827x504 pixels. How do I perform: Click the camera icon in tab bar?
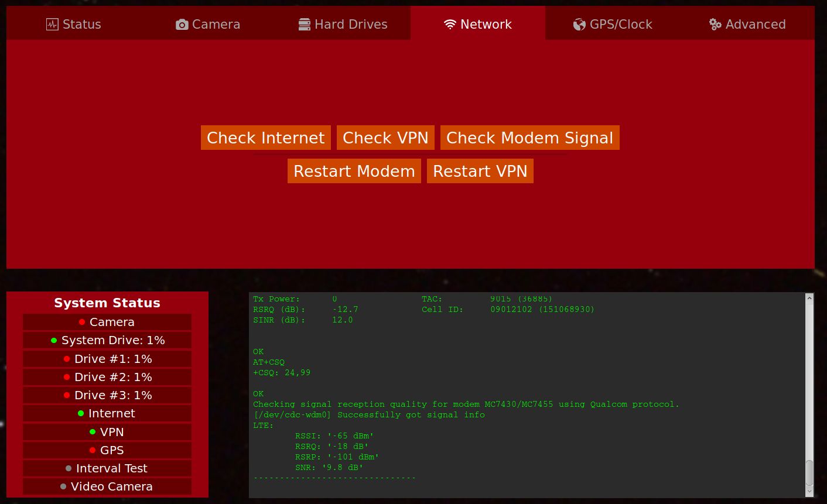tap(182, 25)
